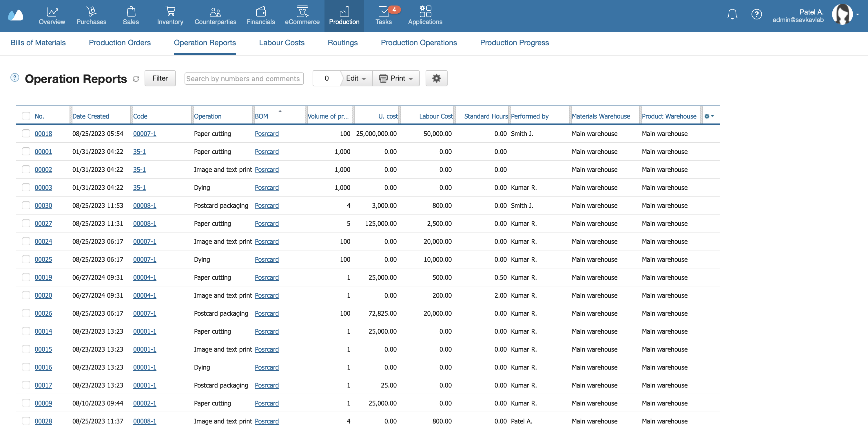
Task: Expand the Print dropdown arrow
Action: point(411,79)
